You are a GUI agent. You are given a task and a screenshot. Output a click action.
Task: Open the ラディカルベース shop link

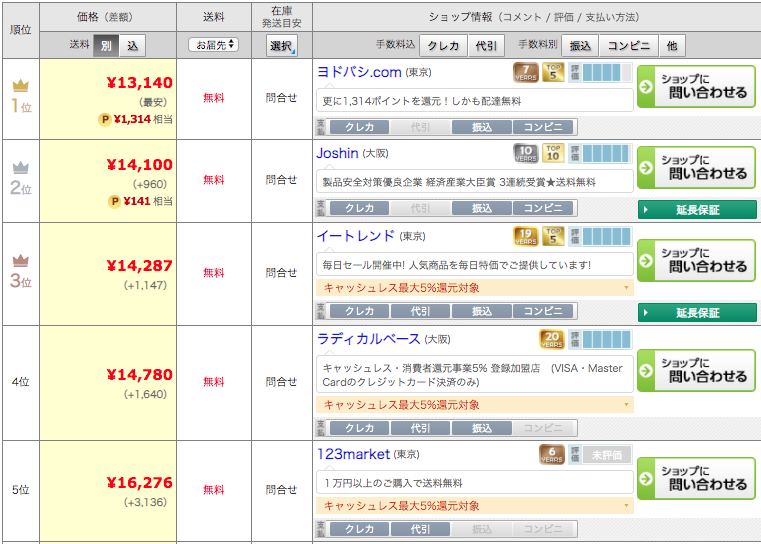[x=368, y=339]
